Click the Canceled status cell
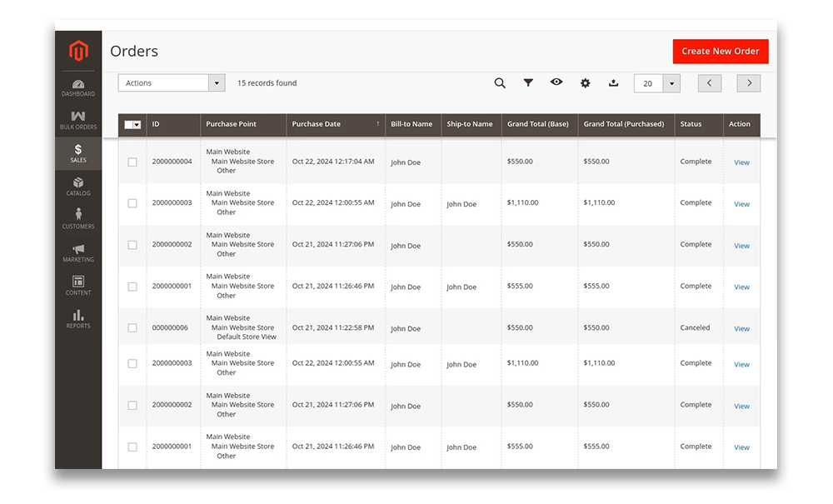Image resolution: width=833 pixels, height=504 pixels. [695, 327]
